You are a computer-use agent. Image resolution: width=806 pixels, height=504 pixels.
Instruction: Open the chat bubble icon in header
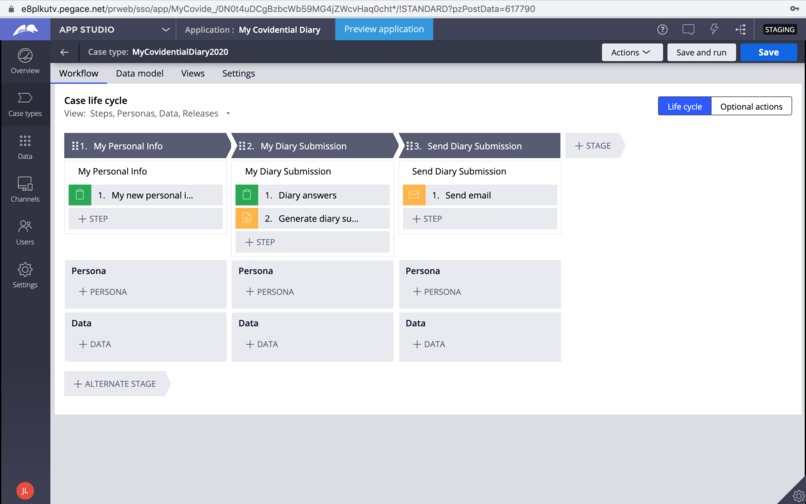click(x=688, y=30)
